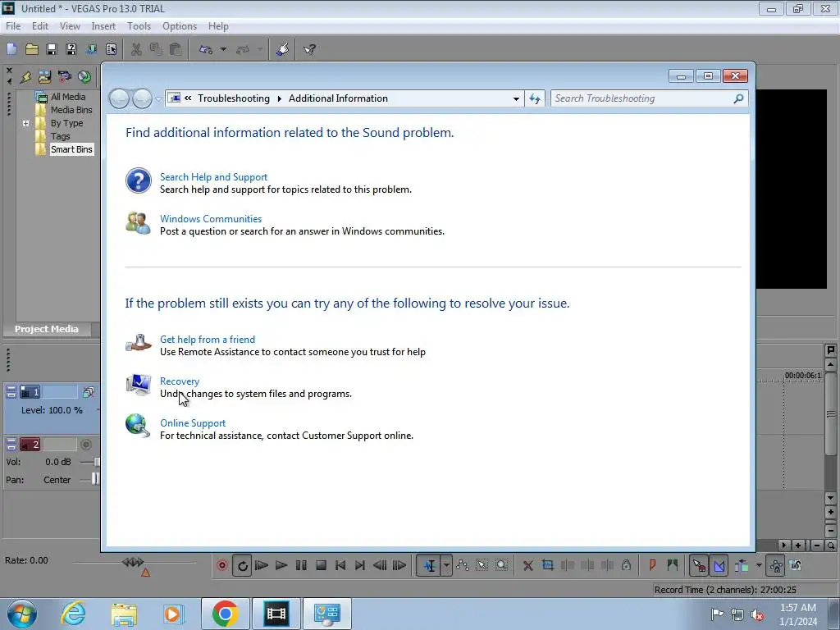Click the magnifier icon in Search Troubleshooting

(738, 98)
